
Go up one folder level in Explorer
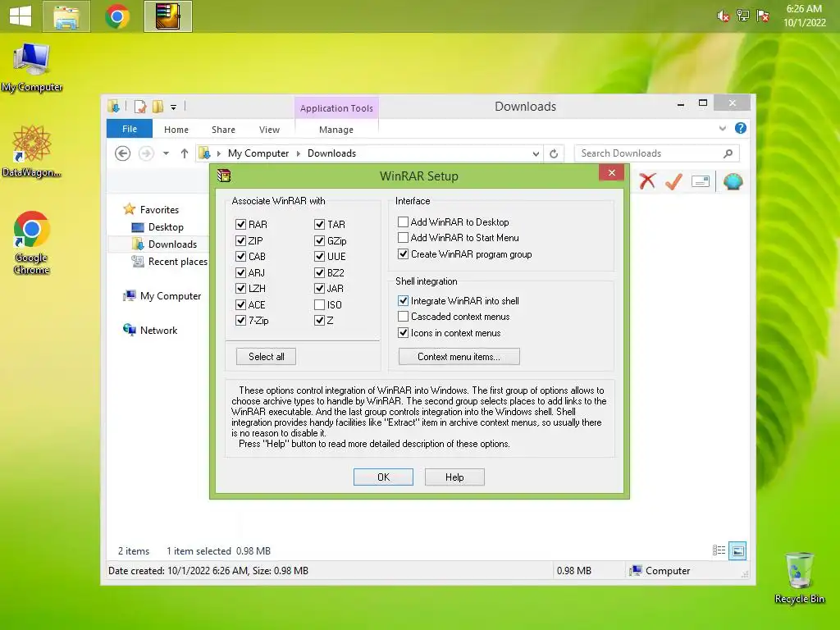click(x=185, y=153)
